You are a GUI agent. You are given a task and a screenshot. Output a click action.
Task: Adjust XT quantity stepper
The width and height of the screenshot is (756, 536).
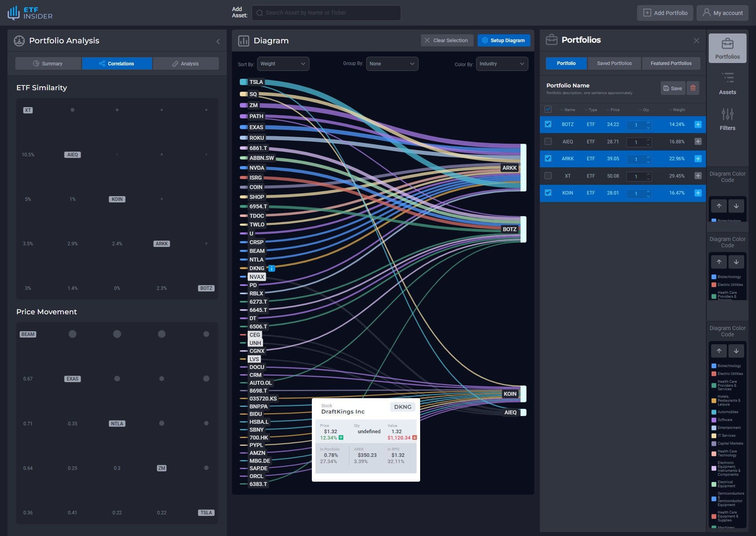639,176
